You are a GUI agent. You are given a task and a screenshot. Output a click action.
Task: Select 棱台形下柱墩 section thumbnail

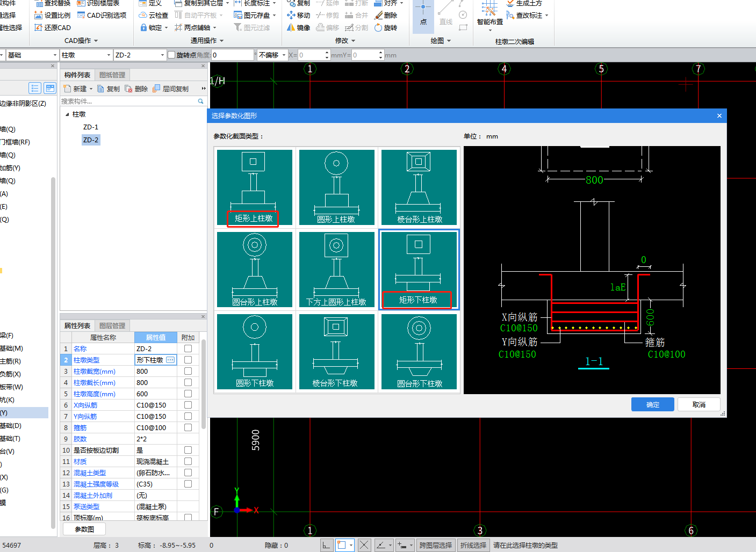coord(336,352)
